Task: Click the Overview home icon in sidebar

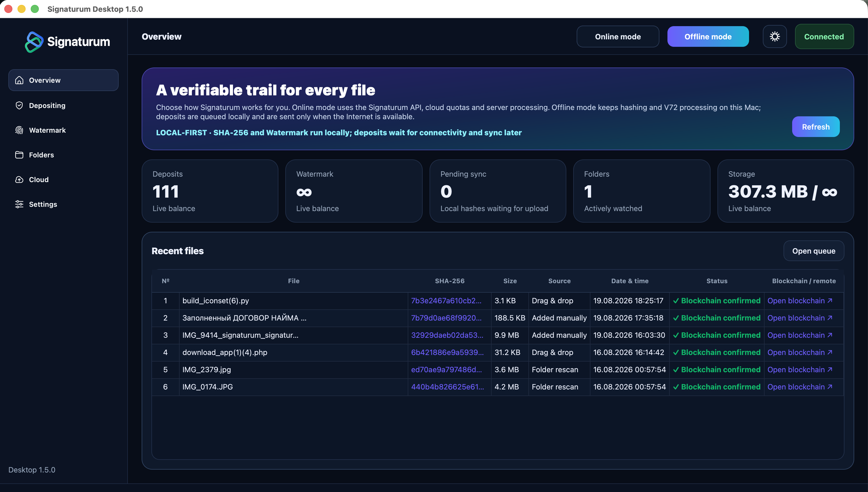Action: [x=19, y=80]
